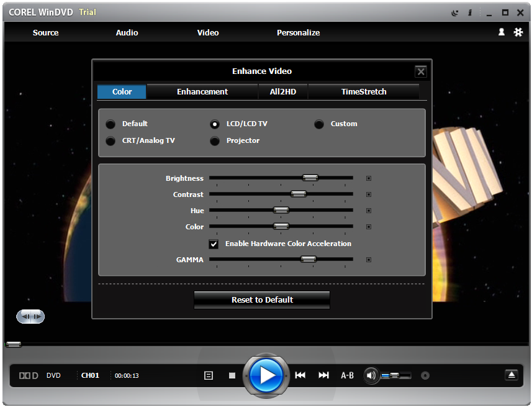Open the user profile icon
This screenshot has height=407, width=532.
[x=502, y=32]
